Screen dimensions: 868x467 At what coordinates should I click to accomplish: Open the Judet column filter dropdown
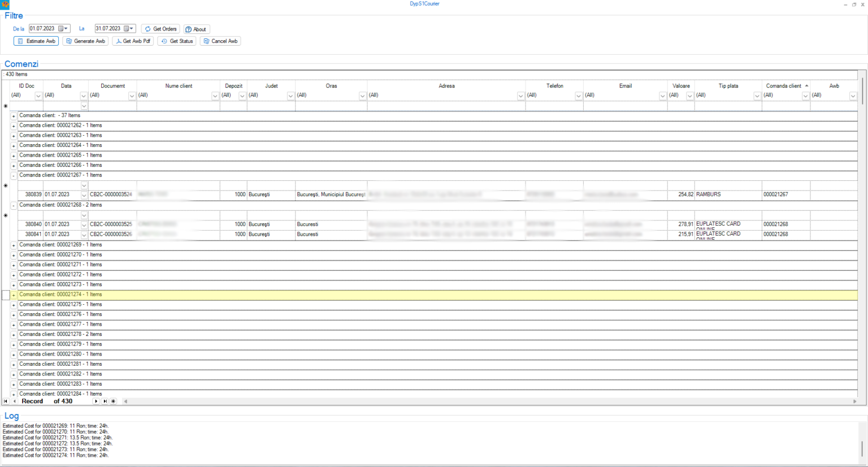pos(290,96)
